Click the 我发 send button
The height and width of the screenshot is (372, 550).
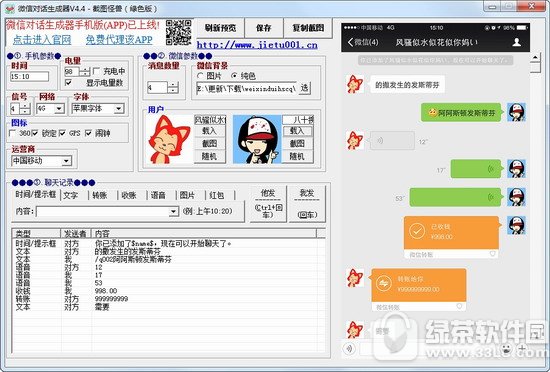pyautogui.click(x=307, y=204)
